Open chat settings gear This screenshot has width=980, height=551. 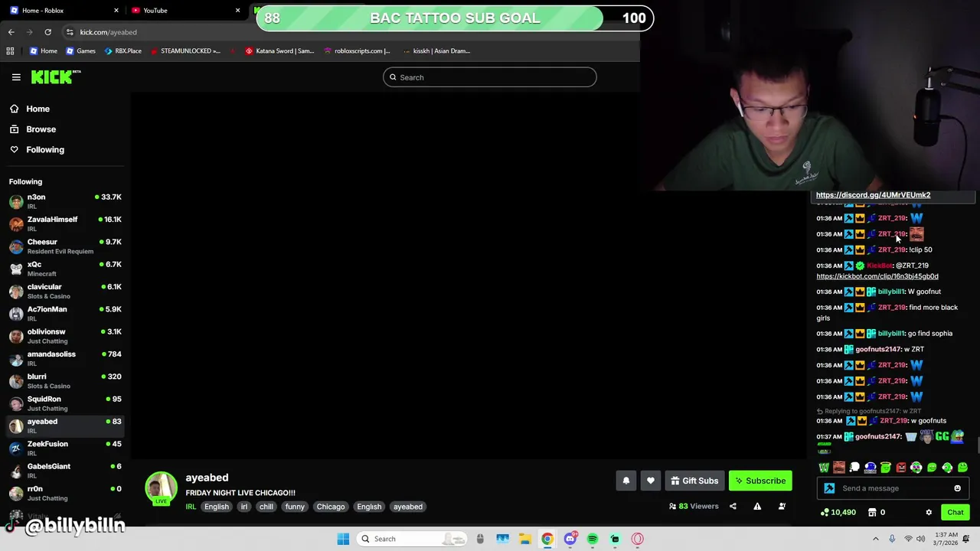pyautogui.click(x=929, y=512)
